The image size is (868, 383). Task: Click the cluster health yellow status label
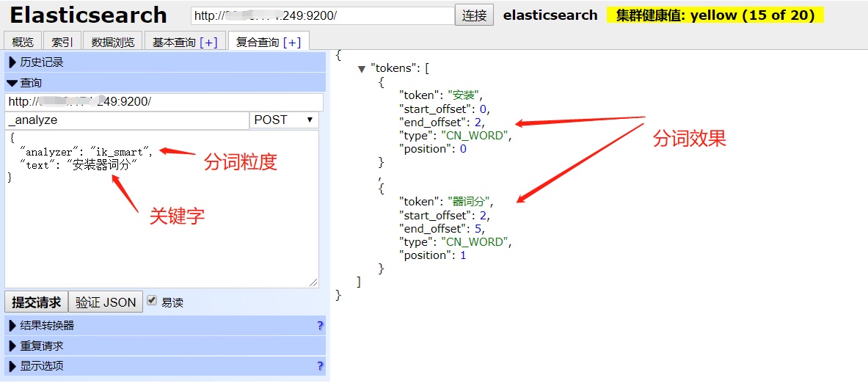click(715, 15)
